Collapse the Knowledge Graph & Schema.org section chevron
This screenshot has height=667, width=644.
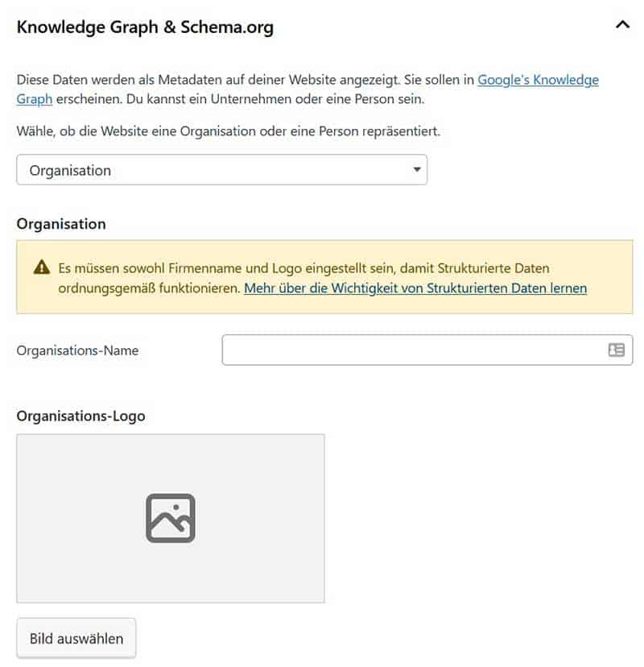tap(621, 25)
